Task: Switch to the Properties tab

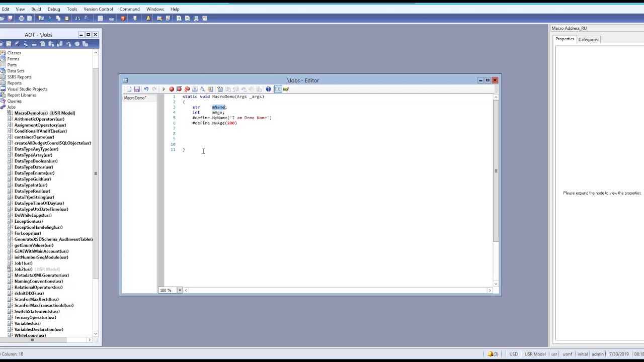Action: pyautogui.click(x=565, y=39)
